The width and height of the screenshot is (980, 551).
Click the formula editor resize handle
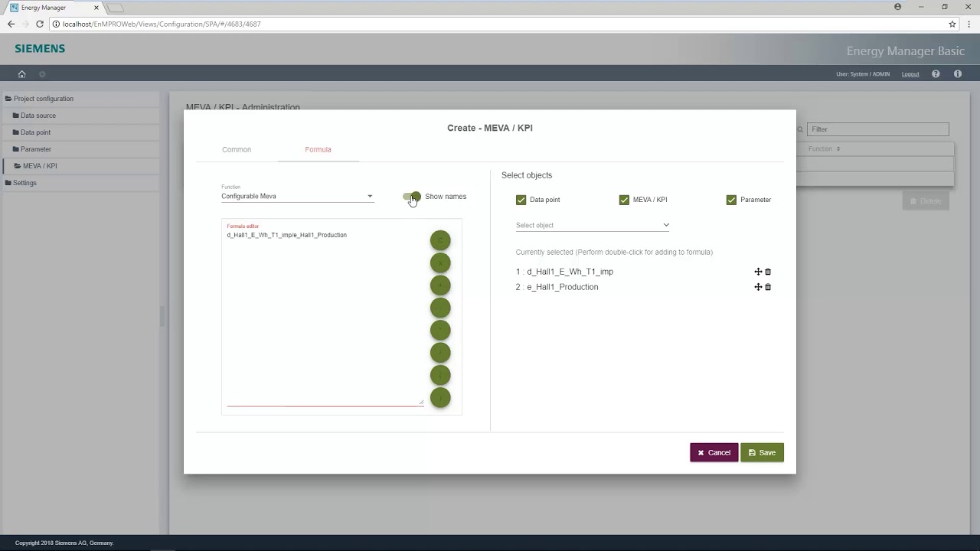tap(420, 402)
